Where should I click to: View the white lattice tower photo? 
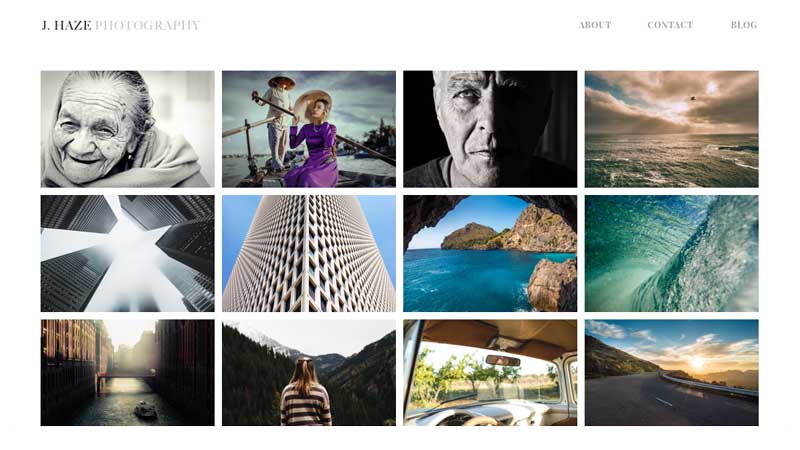(x=309, y=254)
